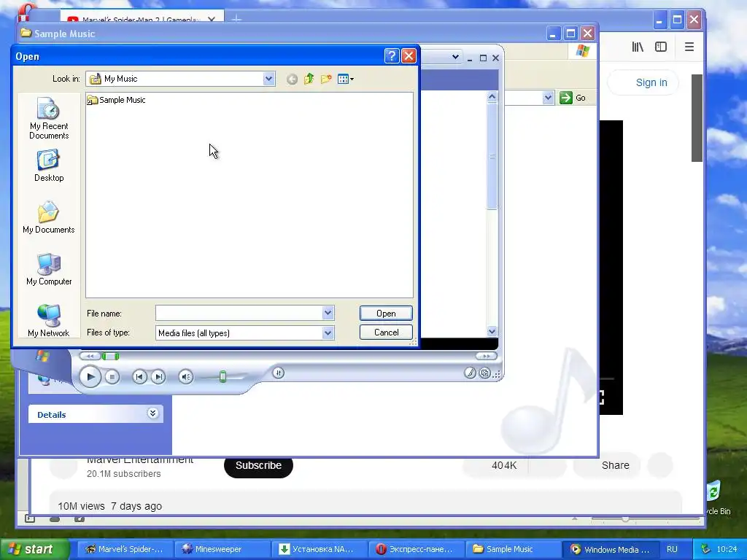
Task: Create a new folder in My Music
Action: tap(326, 79)
